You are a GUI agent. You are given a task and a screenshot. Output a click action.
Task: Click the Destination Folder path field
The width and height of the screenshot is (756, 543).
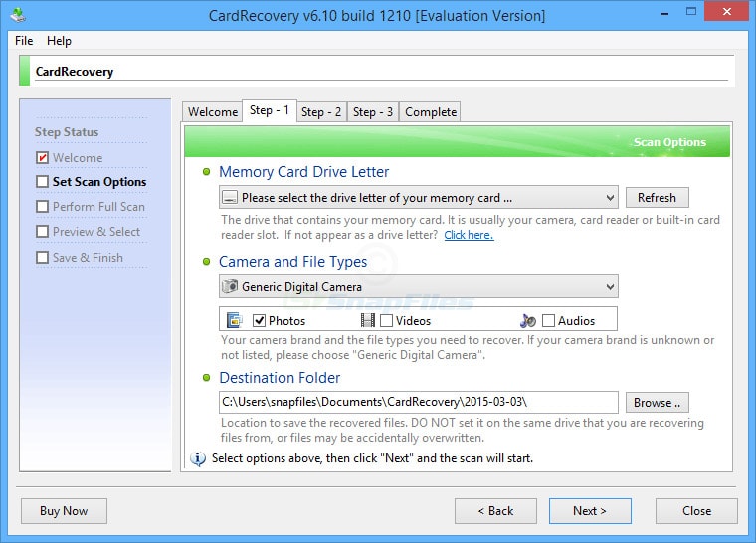click(418, 402)
